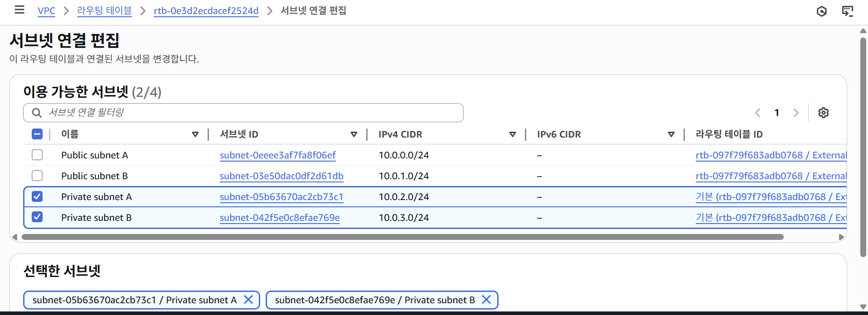Remove Private subnet A from selected subnets

[x=248, y=300]
